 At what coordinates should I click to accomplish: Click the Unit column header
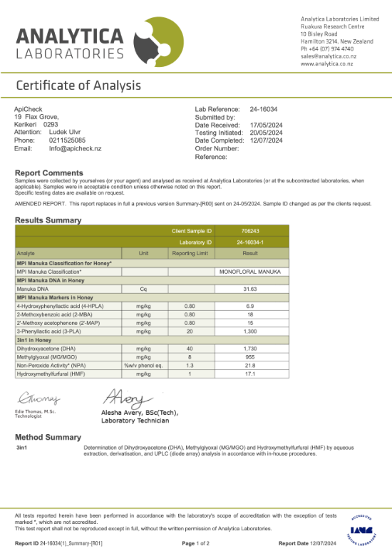click(143, 253)
